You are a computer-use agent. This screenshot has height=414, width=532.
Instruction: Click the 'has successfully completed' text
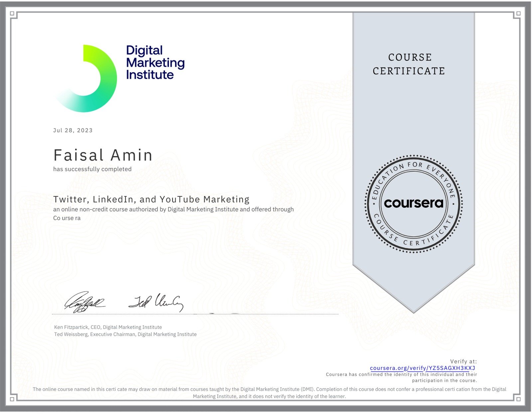tap(92, 169)
